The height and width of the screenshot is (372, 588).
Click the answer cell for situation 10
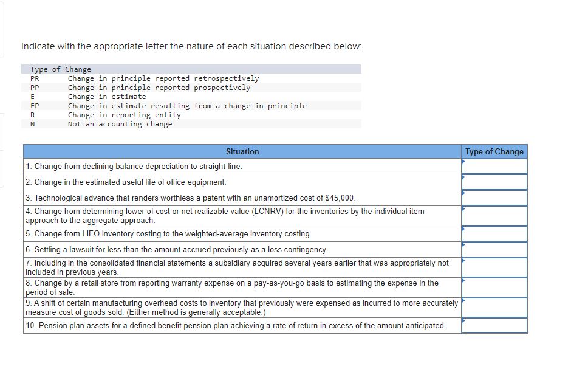point(494,325)
